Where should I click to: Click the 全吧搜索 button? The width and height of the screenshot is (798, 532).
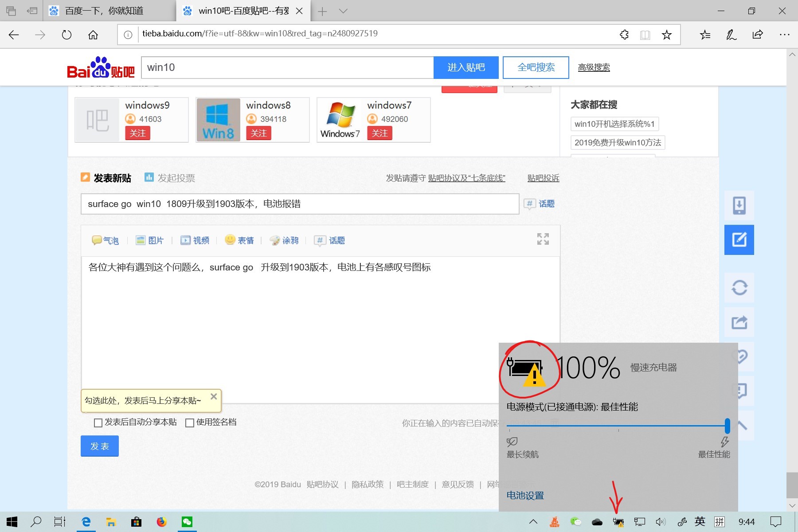[x=536, y=67]
